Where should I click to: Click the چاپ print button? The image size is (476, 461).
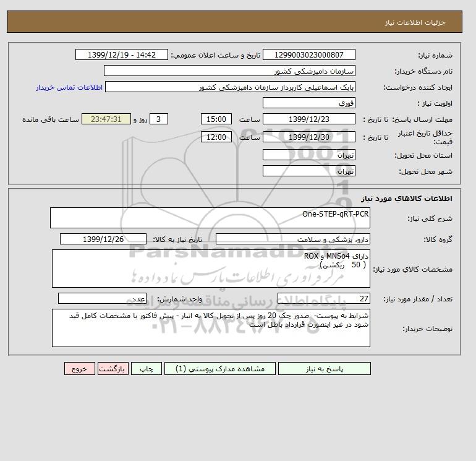pyautogui.click(x=147, y=369)
